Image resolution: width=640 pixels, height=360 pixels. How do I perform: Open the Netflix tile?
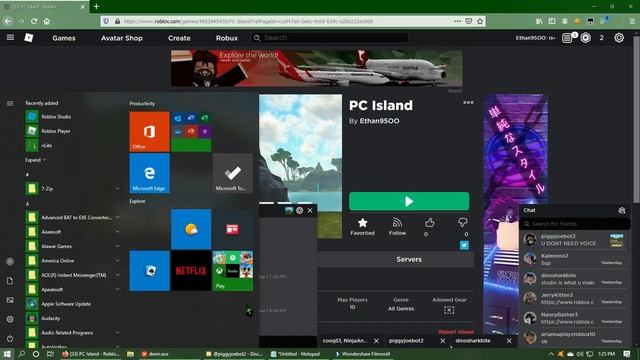point(191,271)
